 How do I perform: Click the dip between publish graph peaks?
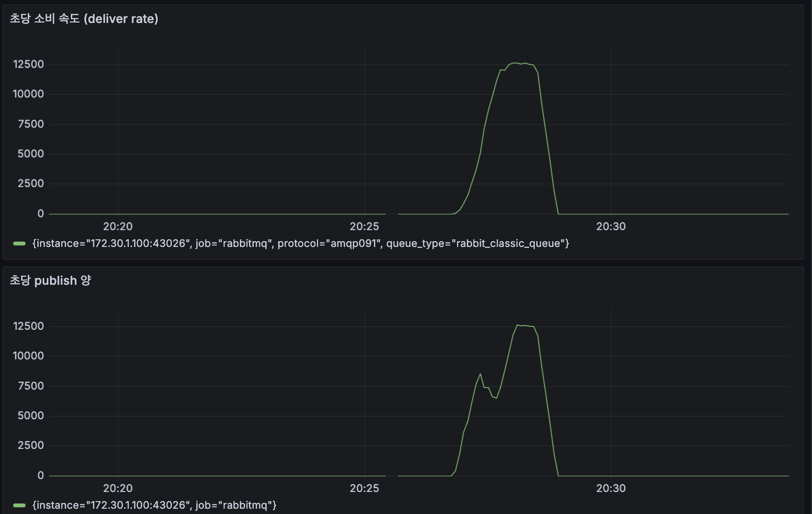[493, 396]
